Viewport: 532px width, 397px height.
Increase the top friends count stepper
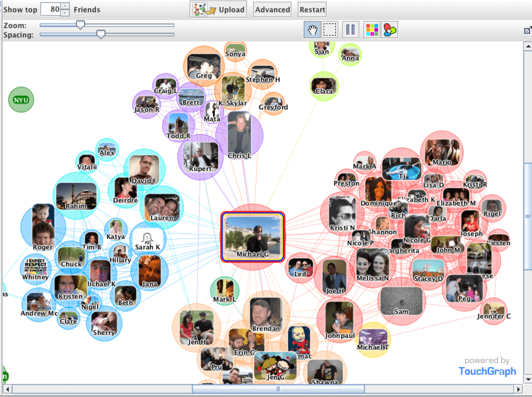(x=65, y=6)
